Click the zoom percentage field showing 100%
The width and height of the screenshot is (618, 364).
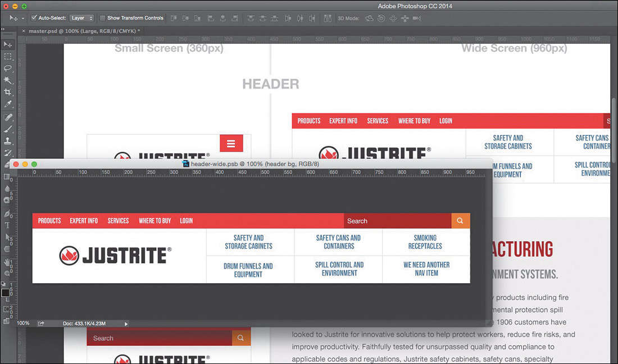(x=24, y=324)
